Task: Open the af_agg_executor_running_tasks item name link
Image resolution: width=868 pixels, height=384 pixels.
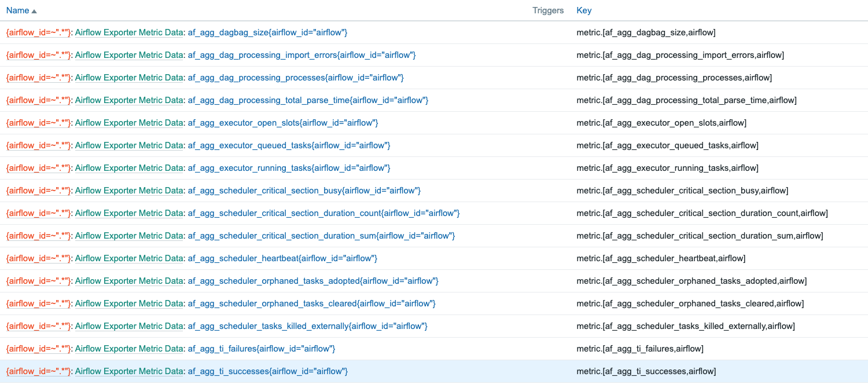Action: (289, 168)
